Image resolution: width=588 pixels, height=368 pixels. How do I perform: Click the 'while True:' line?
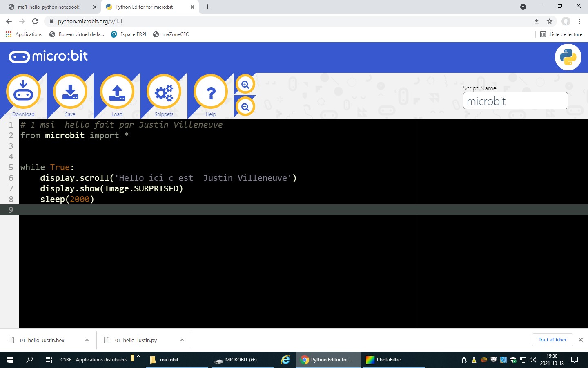[x=47, y=167]
